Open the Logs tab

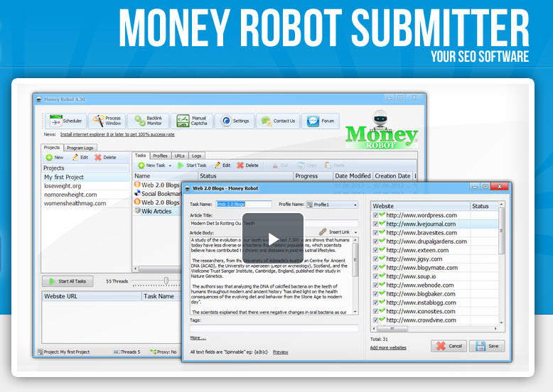pyautogui.click(x=196, y=156)
